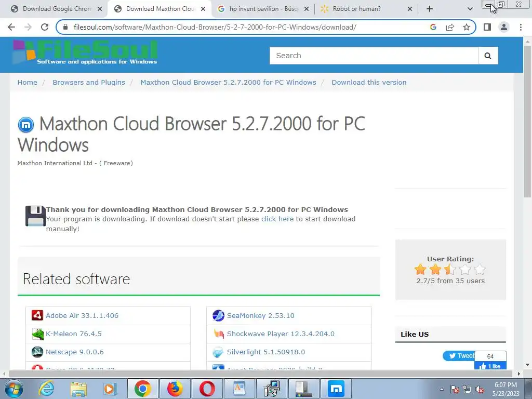Close the Robot or human tab
Image resolution: width=532 pixels, height=399 pixels.
coord(410,9)
